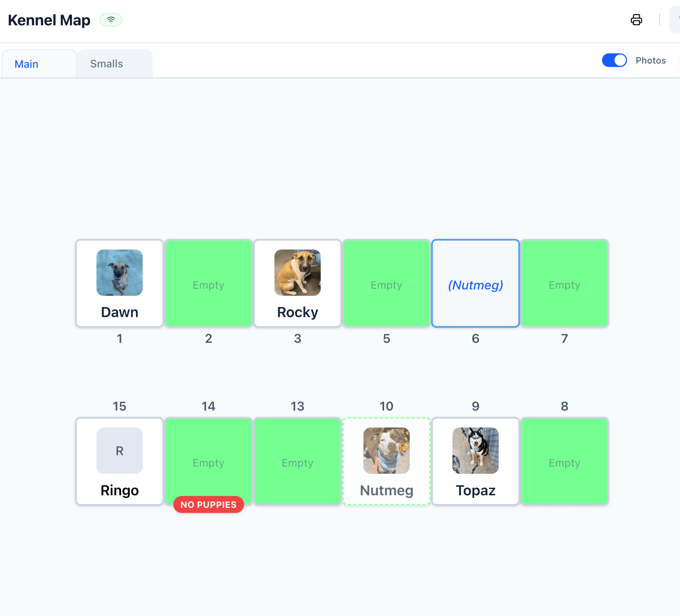
Task: Switch to the Smalls tab
Action: [106, 63]
